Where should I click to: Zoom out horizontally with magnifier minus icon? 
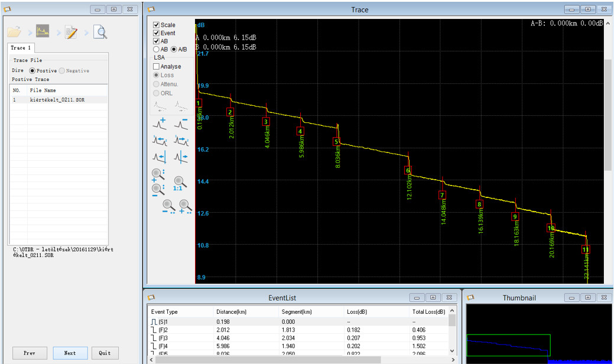coord(169,207)
